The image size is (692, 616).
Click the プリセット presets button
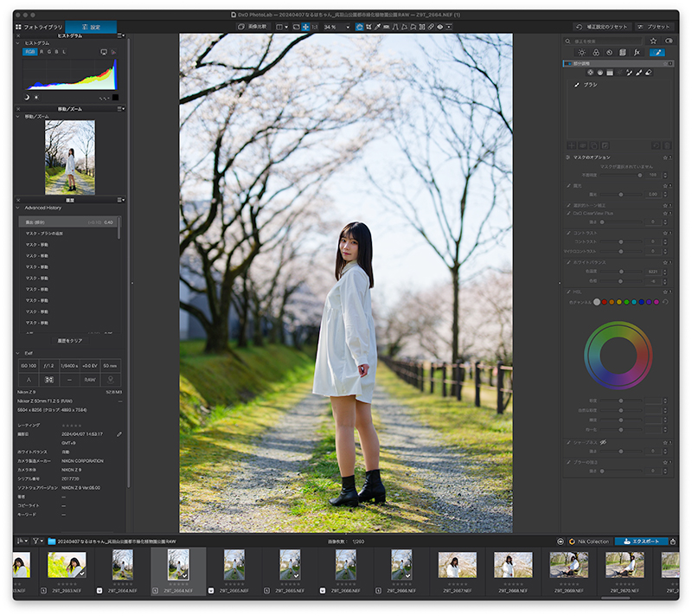click(x=654, y=27)
